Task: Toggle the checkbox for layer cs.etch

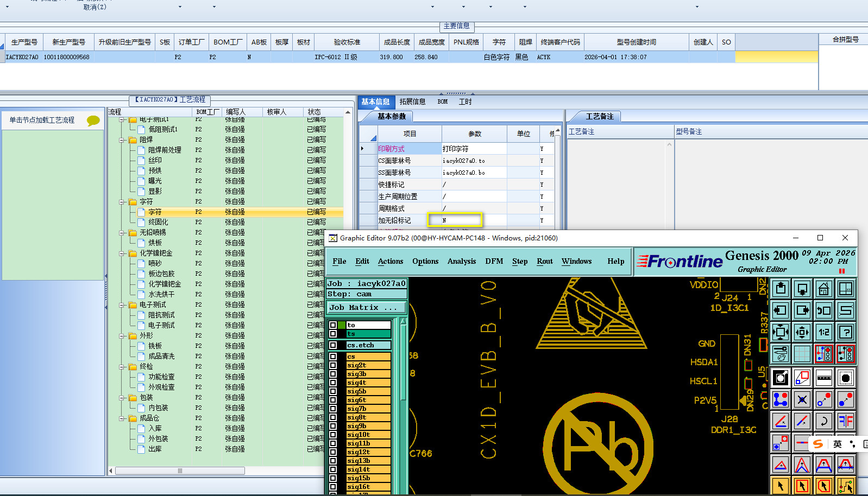Action: [333, 345]
